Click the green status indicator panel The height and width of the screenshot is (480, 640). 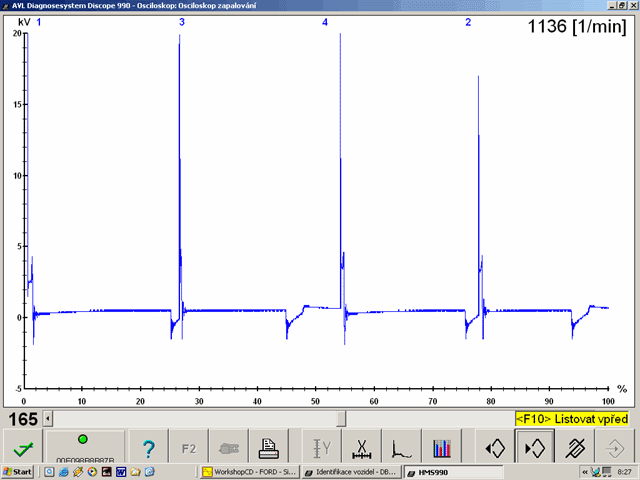(x=85, y=448)
